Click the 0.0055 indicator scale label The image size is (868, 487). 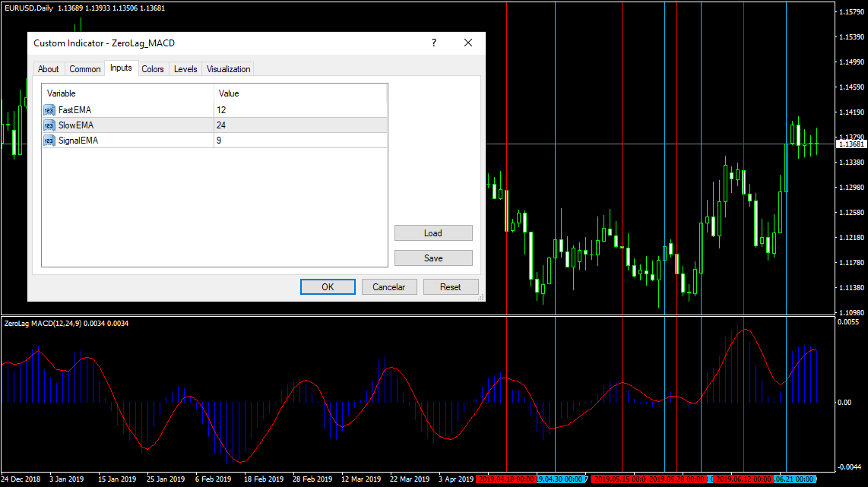(849, 321)
